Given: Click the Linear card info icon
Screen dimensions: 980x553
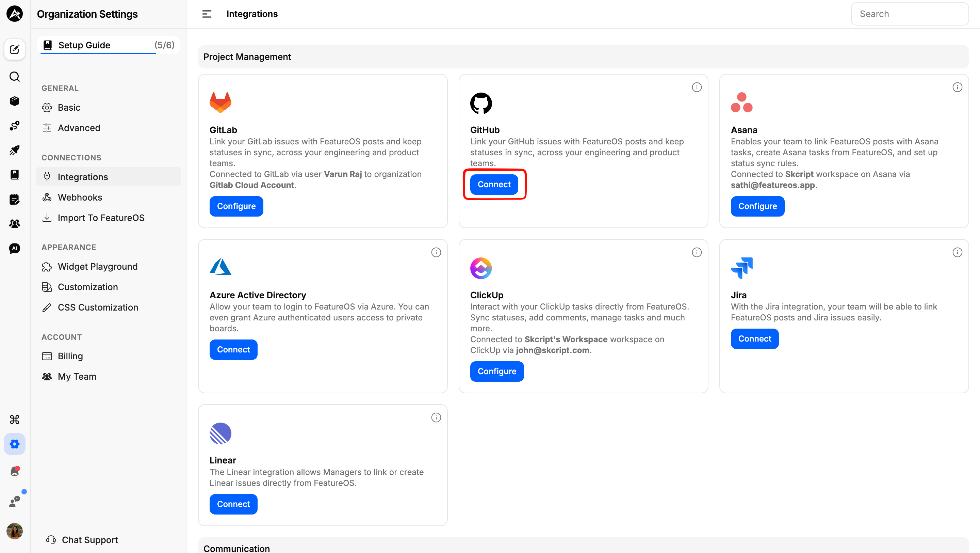Looking at the screenshot, I should (436, 417).
